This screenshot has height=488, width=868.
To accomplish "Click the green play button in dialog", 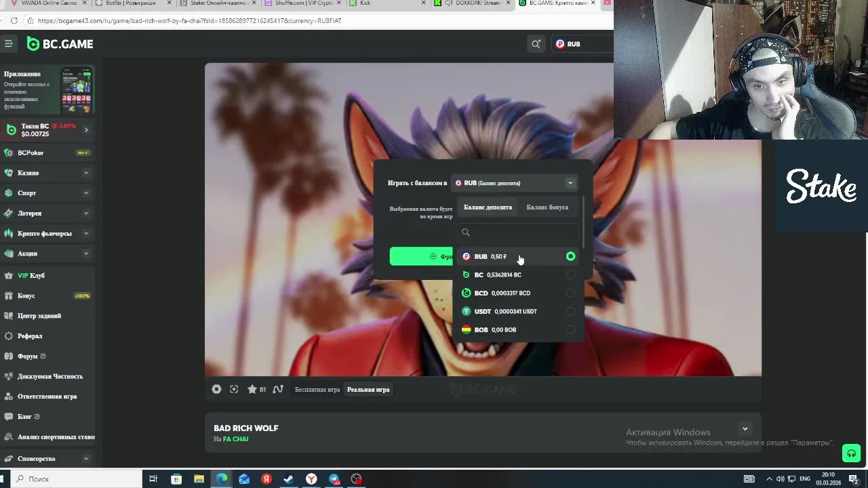I will [x=421, y=256].
